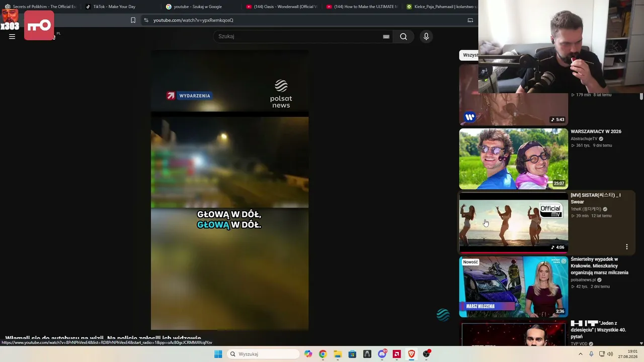Open Google Chrome from the taskbar
Screen dimensions: 644x362
click(323, 354)
